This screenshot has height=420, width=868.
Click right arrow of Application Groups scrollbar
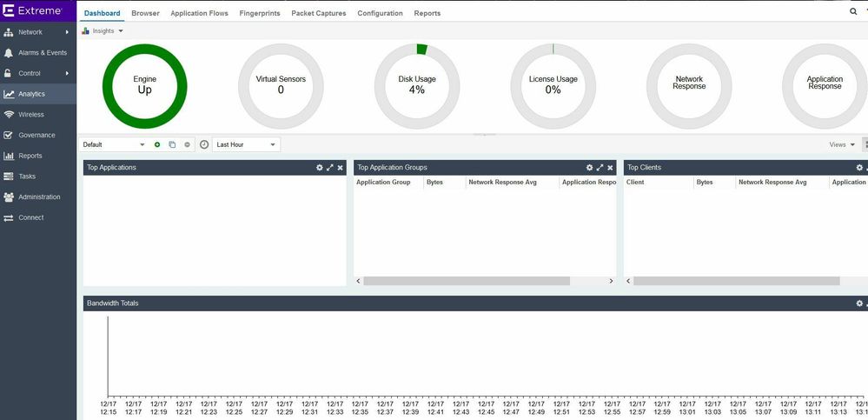pos(611,281)
